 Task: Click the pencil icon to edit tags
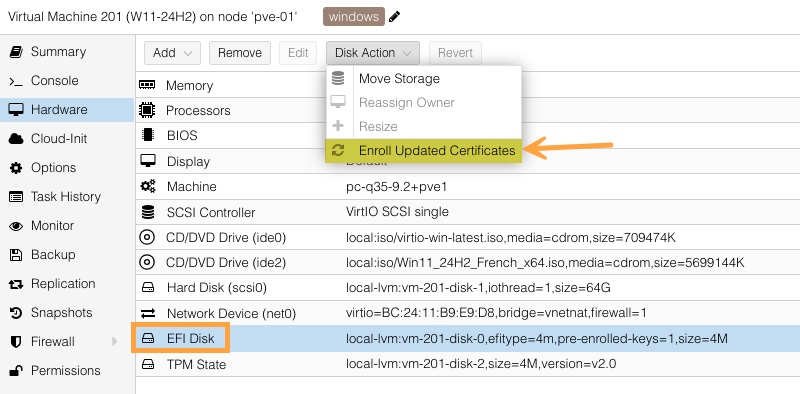[394, 17]
